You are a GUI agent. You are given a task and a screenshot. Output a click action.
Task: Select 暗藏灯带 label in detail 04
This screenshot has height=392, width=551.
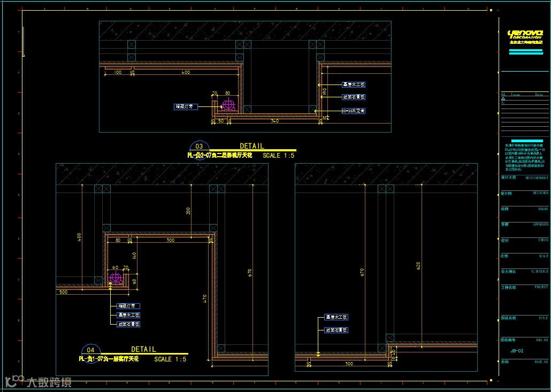(128, 306)
